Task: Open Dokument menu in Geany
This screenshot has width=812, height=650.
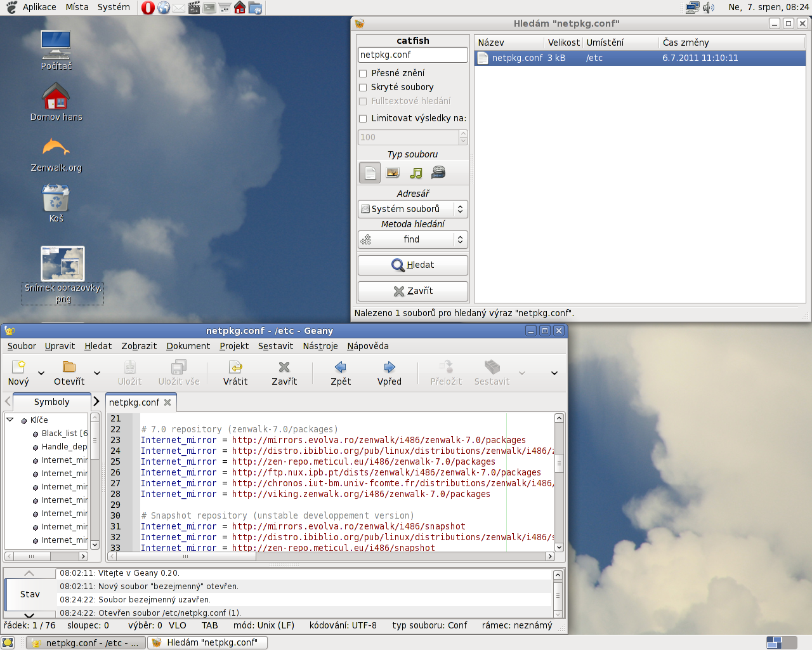Action: coord(188,346)
